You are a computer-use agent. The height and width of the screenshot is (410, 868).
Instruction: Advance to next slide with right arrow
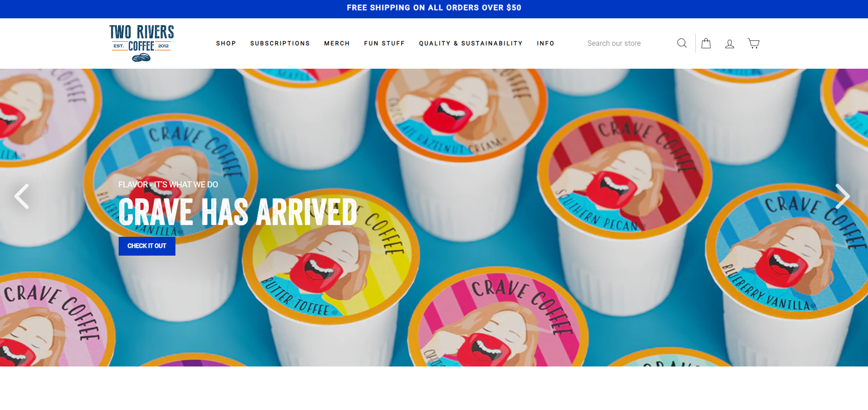(x=842, y=196)
